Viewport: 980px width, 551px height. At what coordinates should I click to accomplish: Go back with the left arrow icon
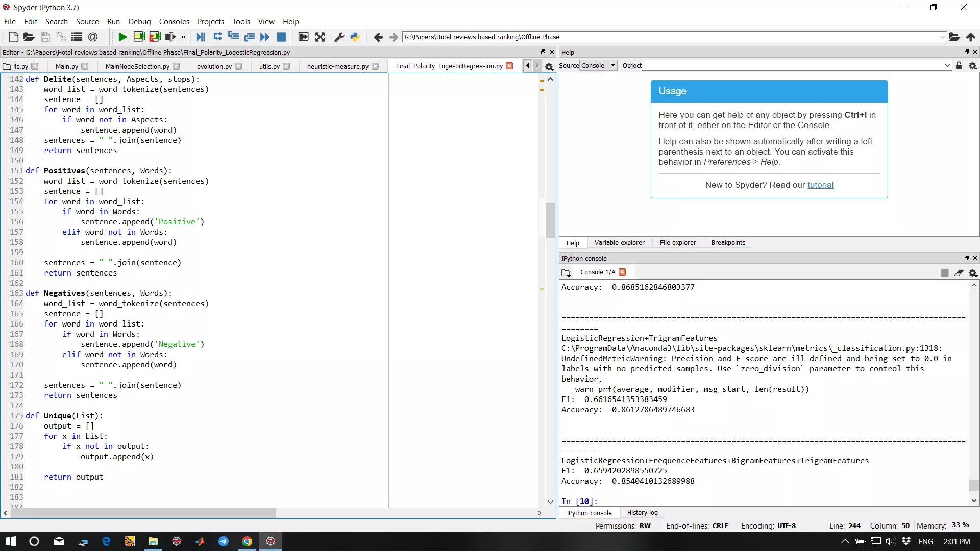tap(378, 37)
